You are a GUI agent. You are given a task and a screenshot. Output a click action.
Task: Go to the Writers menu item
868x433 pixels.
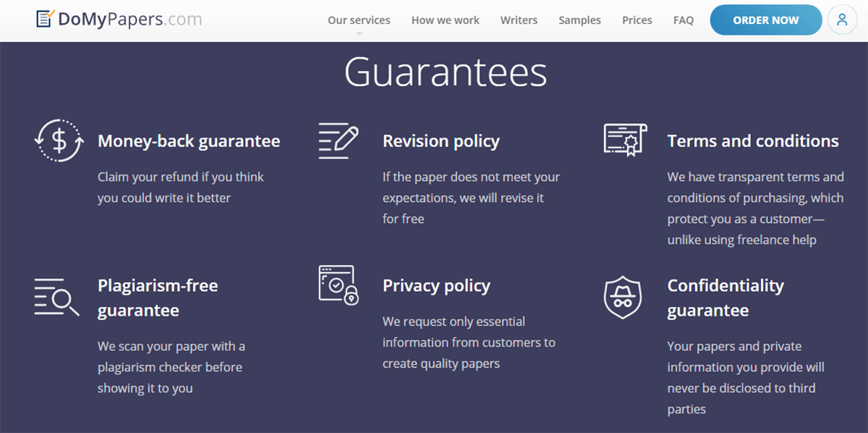pyautogui.click(x=519, y=20)
